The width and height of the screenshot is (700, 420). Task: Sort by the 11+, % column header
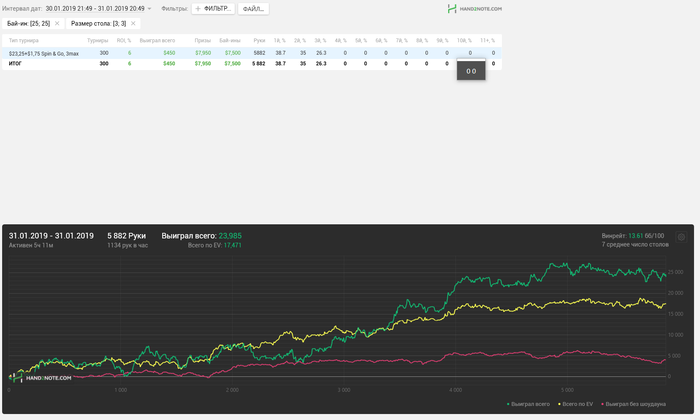pos(488,40)
